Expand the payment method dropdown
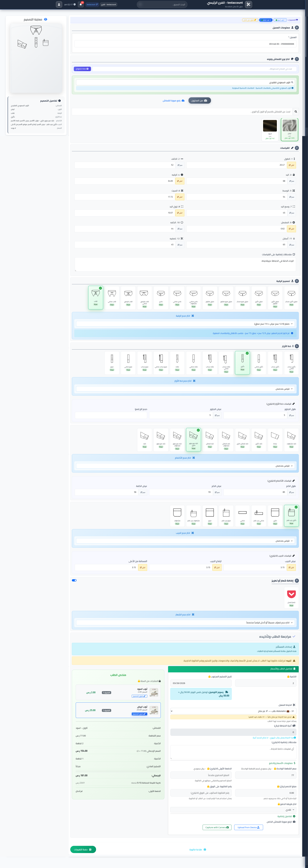Viewport: 308px width, 868px height. (234, 810)
